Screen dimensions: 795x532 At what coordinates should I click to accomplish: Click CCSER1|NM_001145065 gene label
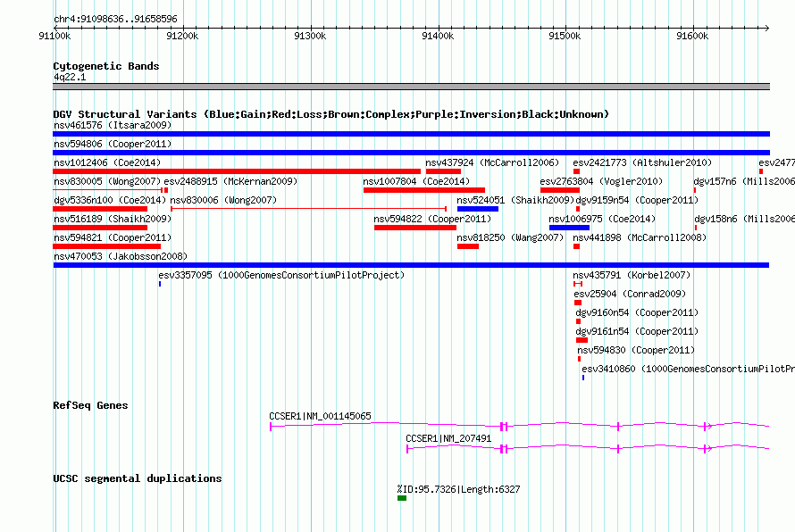click(x=320, y=416)
